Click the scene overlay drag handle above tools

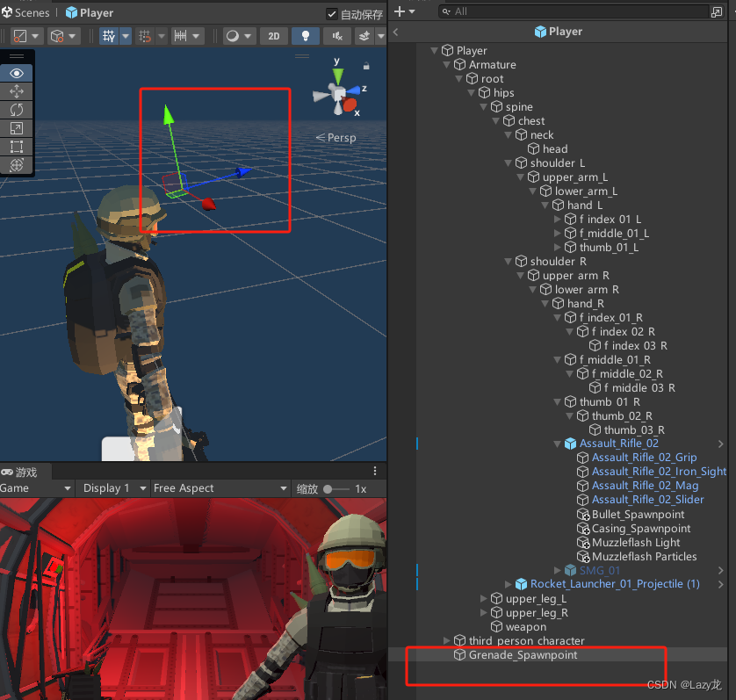[17, 56]
